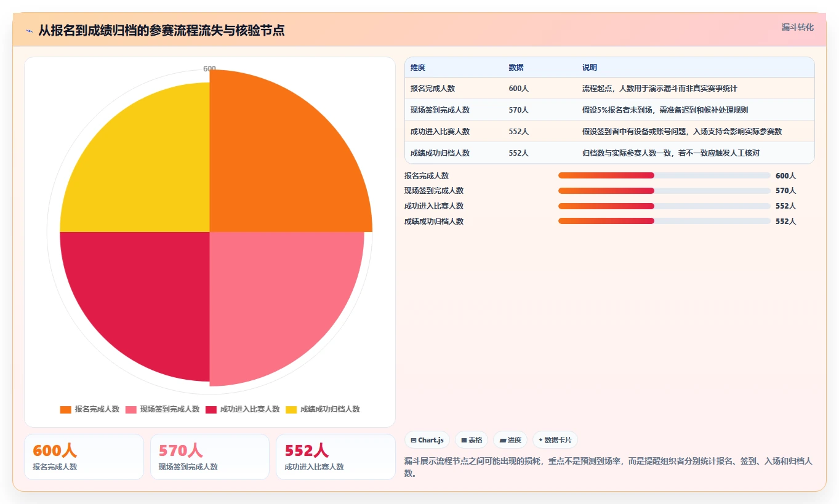This screenshot has height=504, width=839.
Task: Click the 数据 column header
Action: pyautogui.click(x=516, y=68)
